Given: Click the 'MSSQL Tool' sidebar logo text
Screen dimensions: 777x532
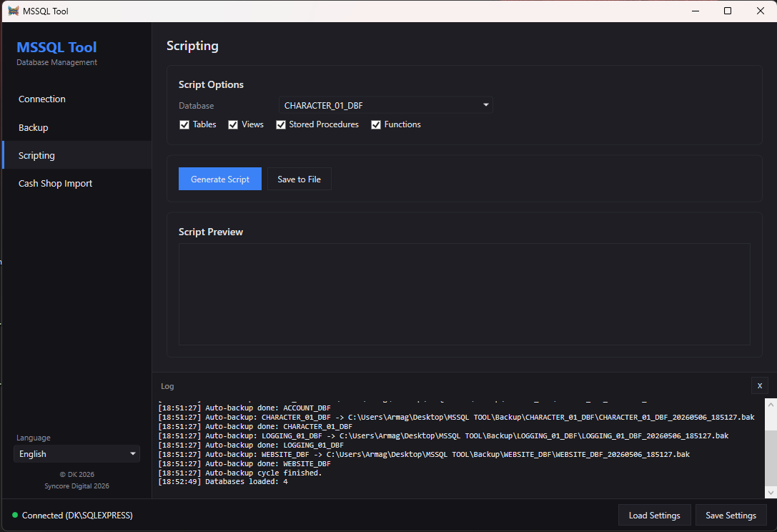Looking at the screenshot, I should click(56, 47).
